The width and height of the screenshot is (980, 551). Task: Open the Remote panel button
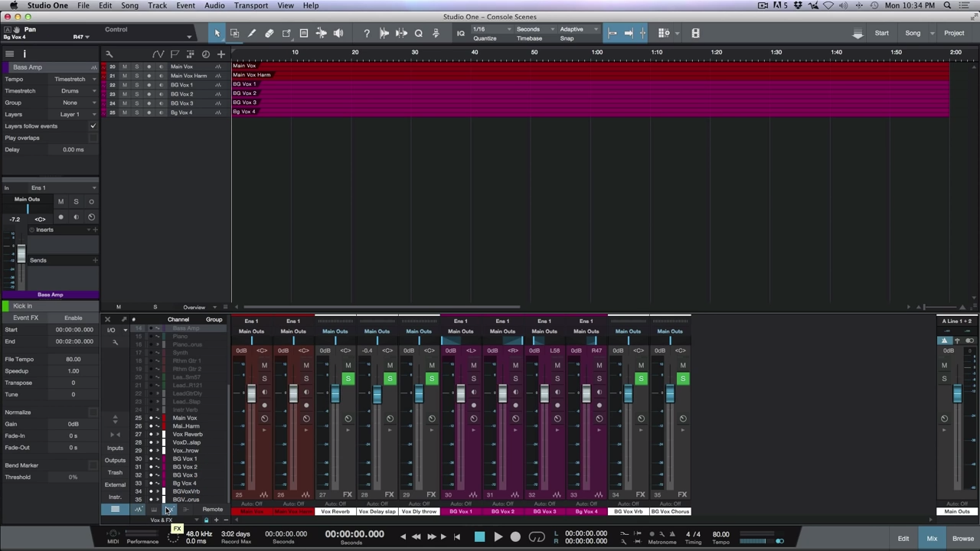pyautogui.click(x=213, y=510)
